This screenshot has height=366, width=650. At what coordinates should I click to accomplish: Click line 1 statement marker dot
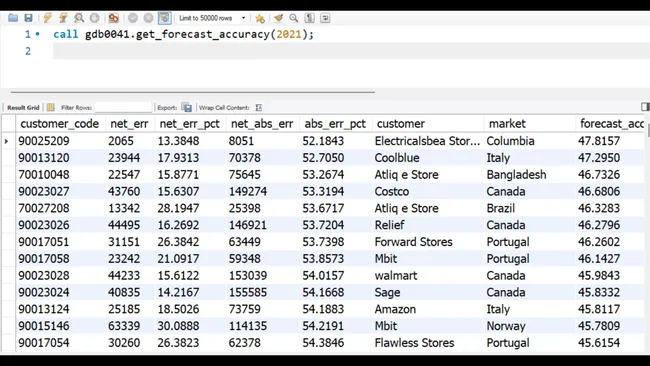pos(37,34)
